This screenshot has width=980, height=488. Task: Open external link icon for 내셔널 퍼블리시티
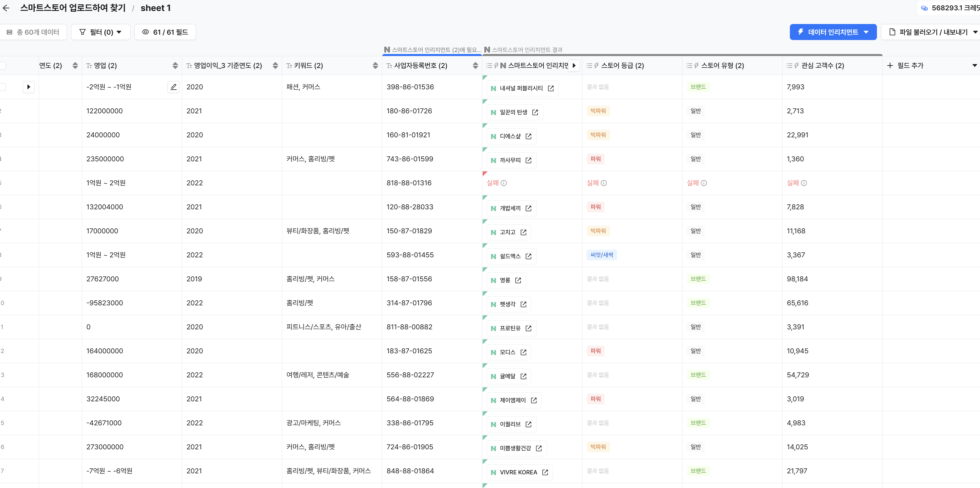coord(550,88)
